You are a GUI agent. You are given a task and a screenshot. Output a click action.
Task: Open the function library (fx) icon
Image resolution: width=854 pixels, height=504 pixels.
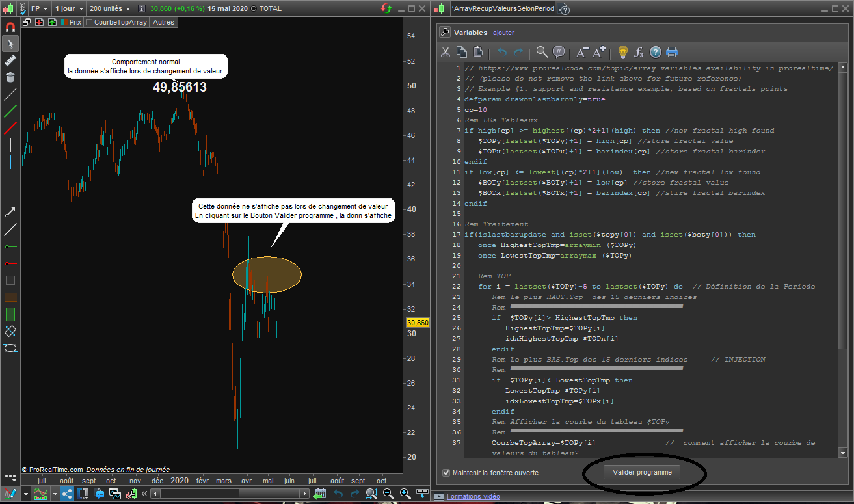[x=639, y=52]
